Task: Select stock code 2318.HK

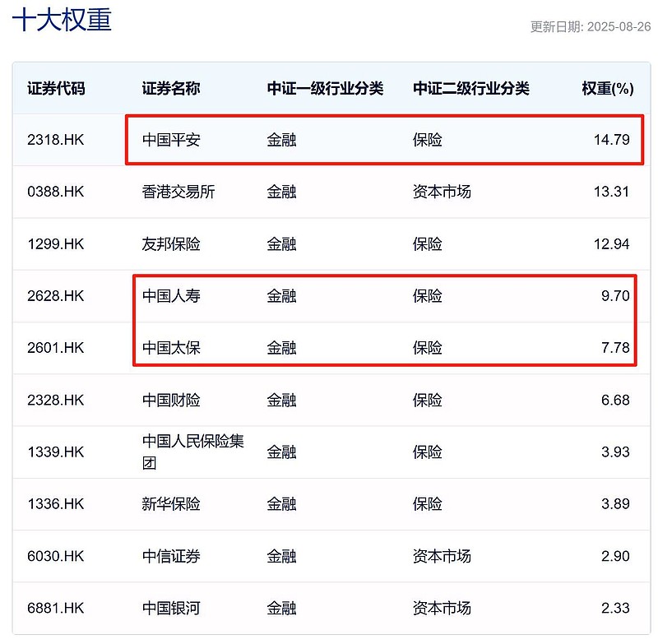Action: tap(56, 140)
